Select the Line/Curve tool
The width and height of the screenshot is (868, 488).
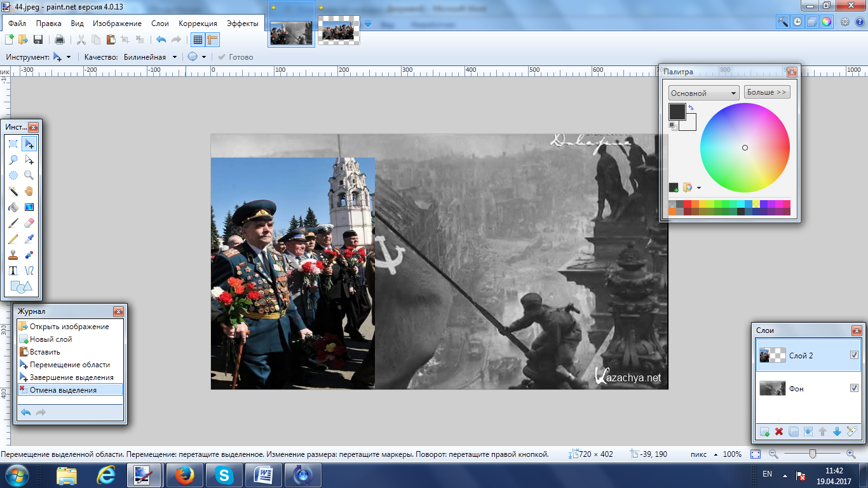tap(29, 271)
